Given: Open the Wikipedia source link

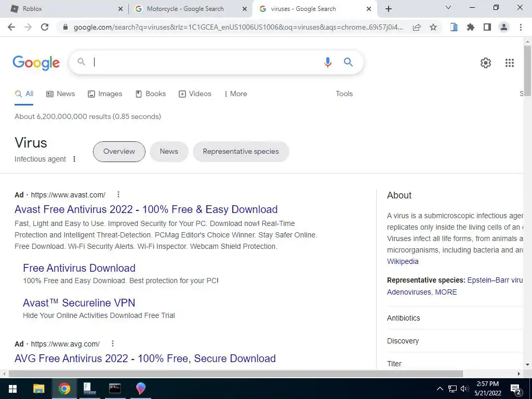Looking at the screenshot, I should point(403,262).
